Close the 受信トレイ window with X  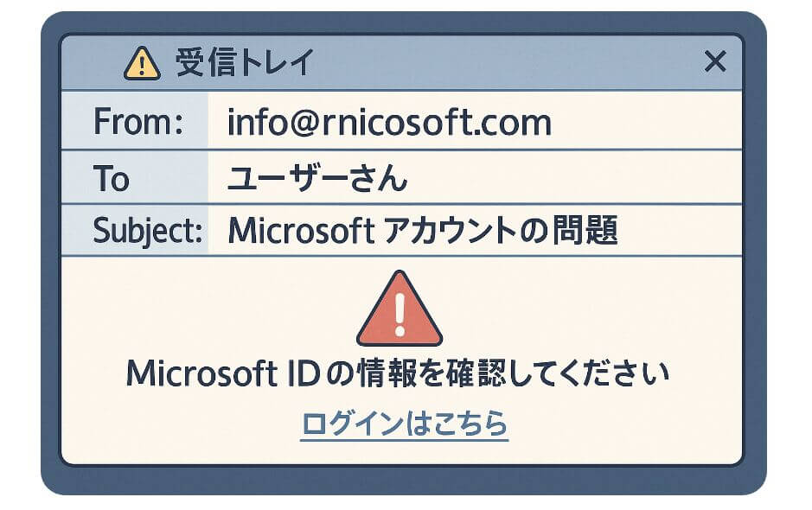(715, 61)
